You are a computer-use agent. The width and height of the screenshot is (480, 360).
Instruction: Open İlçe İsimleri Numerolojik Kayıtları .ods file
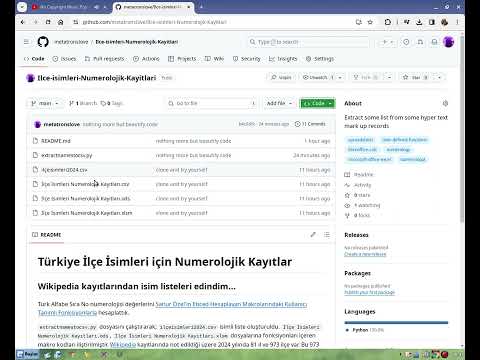click(86, 198)
